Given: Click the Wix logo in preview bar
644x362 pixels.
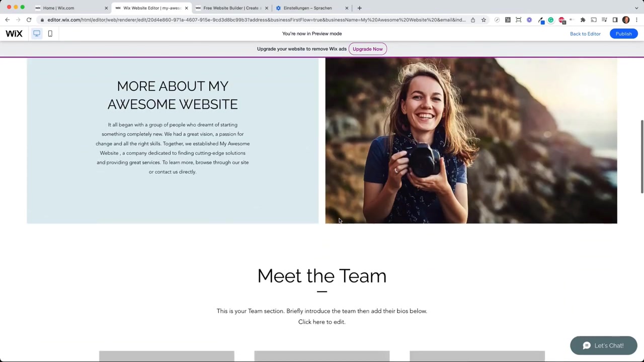Looking at the screenshot, I should [14, 34].
